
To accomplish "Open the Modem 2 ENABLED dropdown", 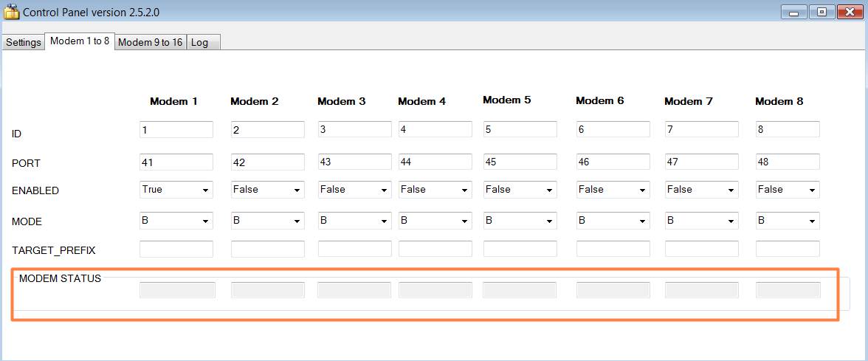I will click(x=267, y=190).
